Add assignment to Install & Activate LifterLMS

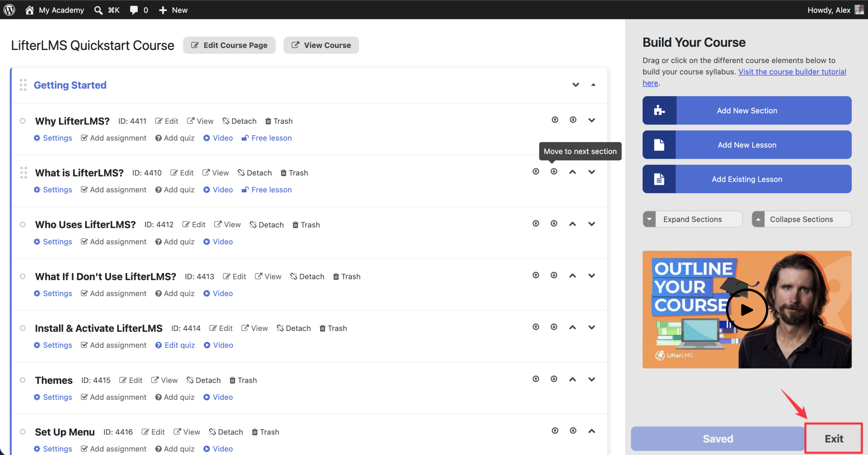[114, 345]
